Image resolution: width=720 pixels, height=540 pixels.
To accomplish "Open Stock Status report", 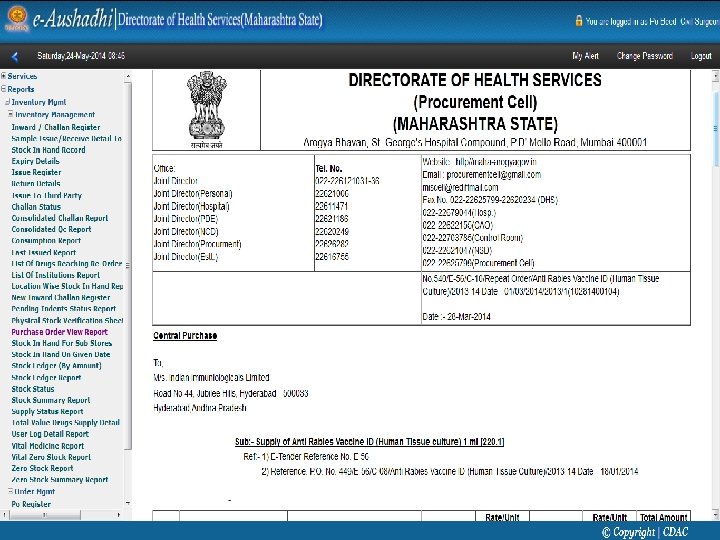I will pyautogui.click(x=33, y=389).
